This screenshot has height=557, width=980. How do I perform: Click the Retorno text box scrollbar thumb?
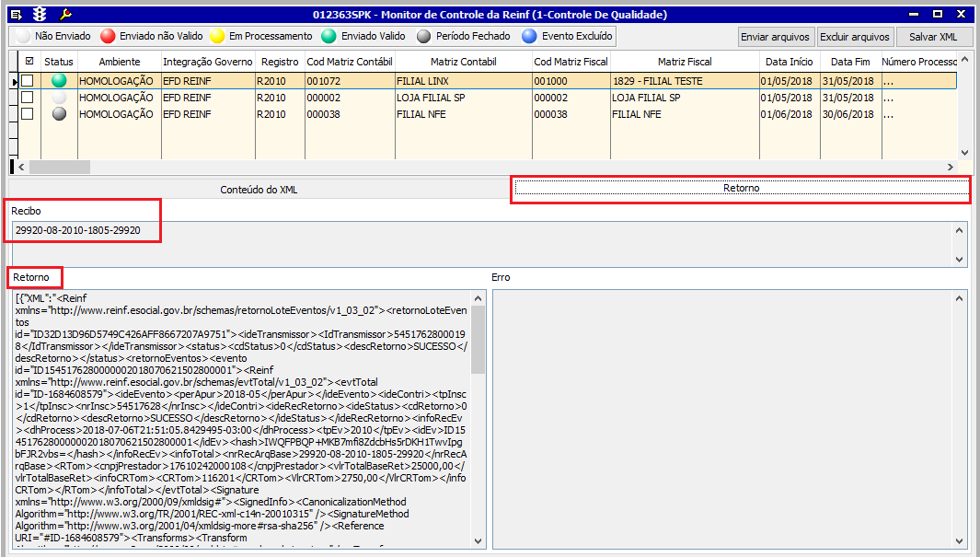coord(478,339)
